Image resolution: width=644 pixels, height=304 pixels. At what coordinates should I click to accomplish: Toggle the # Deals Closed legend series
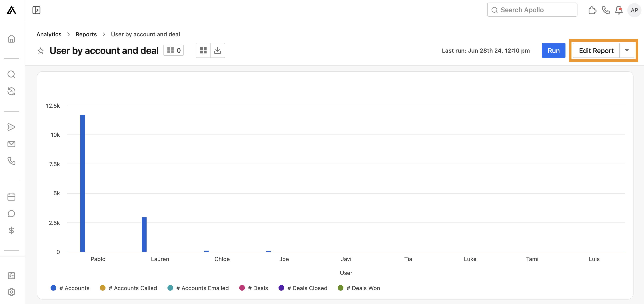(x=303, y=288)
